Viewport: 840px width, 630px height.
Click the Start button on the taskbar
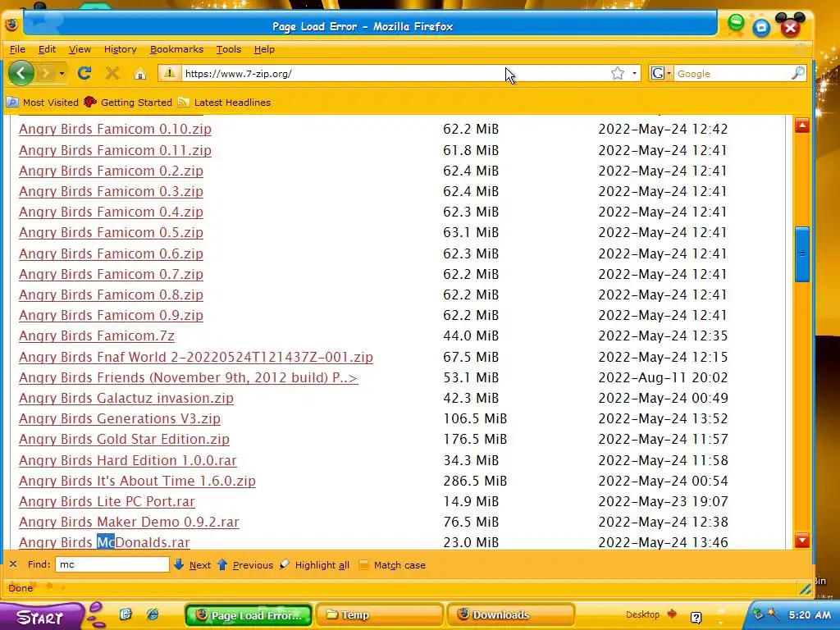(x=40, y=617)
